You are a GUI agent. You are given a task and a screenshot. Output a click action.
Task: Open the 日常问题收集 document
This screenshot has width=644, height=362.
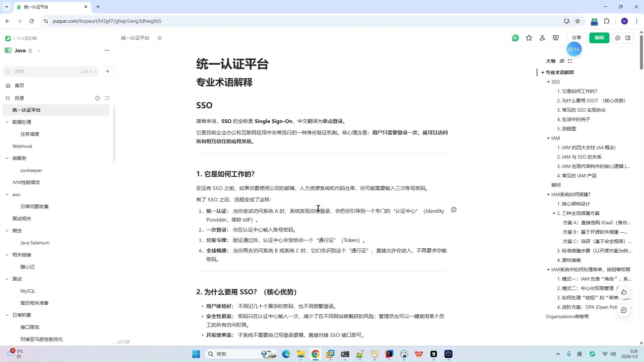tap(35, 206)
